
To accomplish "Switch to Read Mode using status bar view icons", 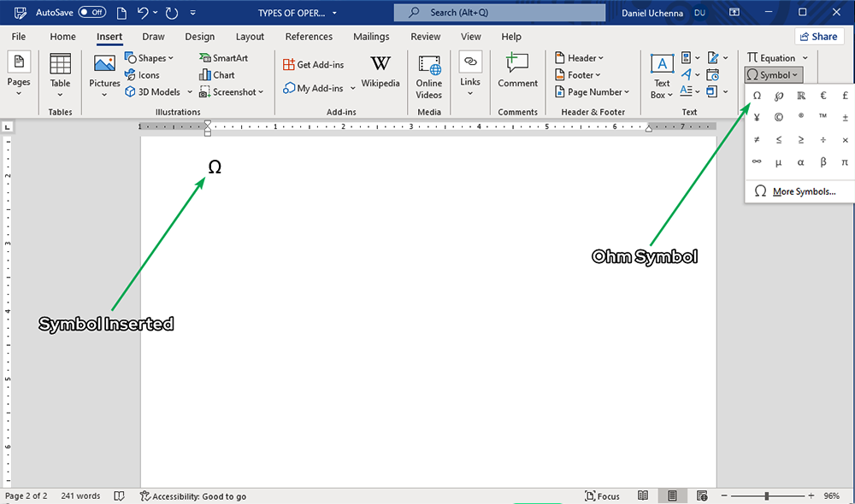I will point(643,495).
